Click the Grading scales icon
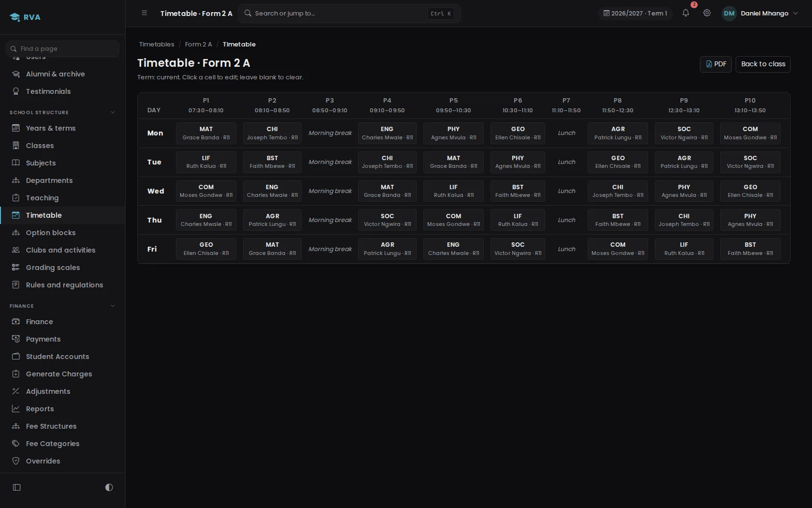The image size is (812, 508). click(16, 268)
